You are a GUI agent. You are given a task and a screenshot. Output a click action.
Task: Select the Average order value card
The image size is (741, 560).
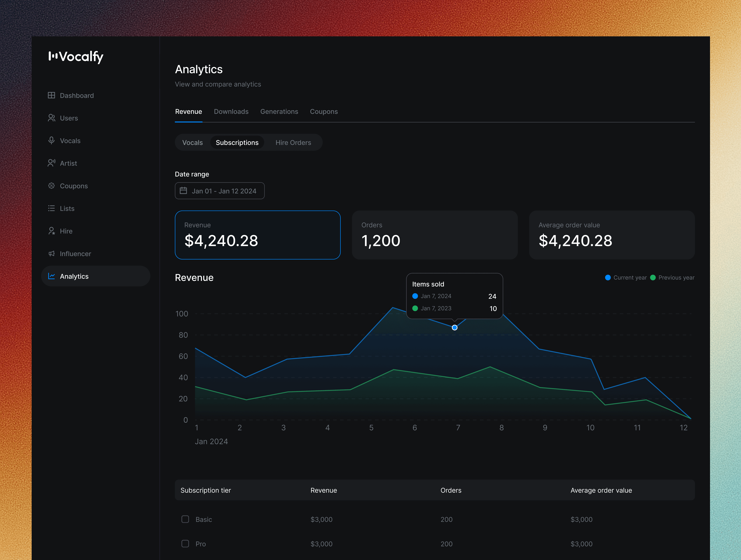coord(611,235)
